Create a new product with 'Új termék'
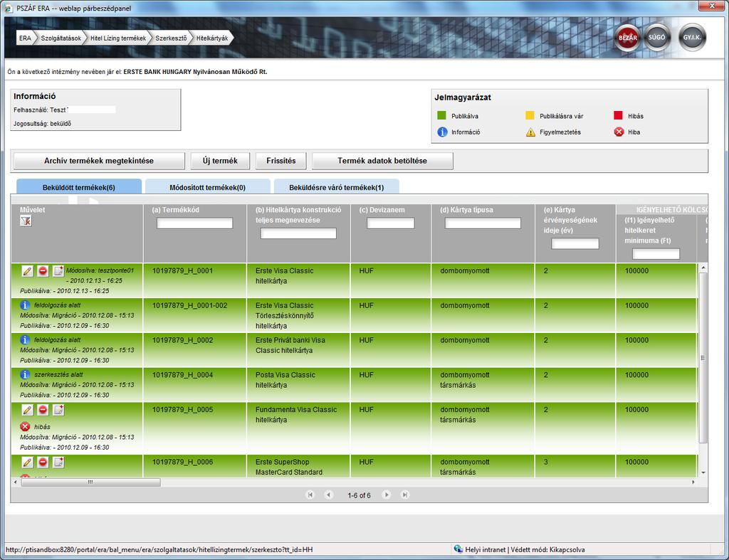 [x=220, y=161]
